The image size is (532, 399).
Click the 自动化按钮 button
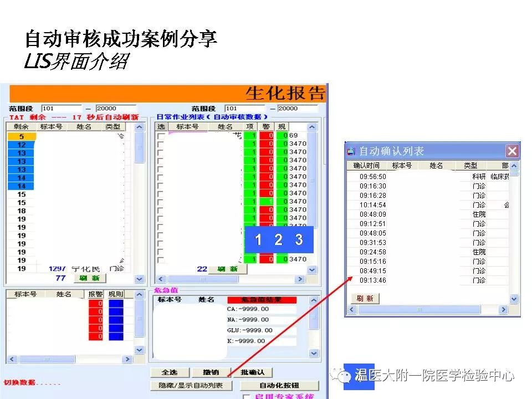(x=280, y=385)
